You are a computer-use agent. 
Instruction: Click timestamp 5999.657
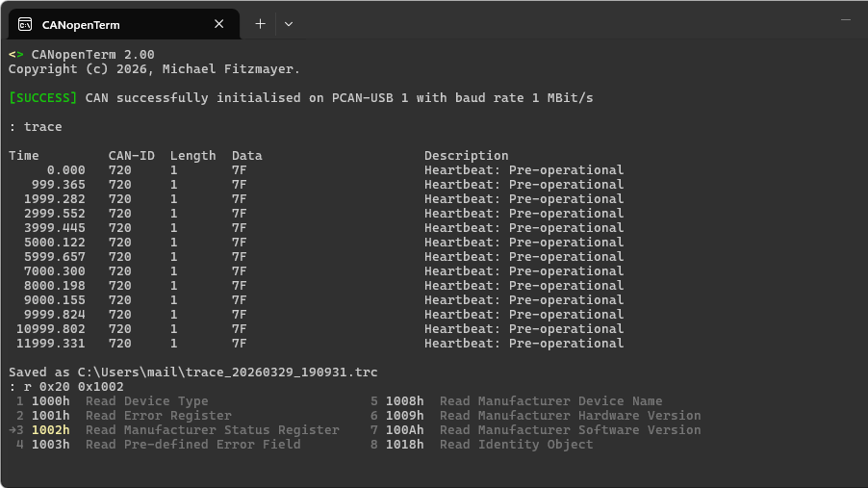click(x=54, y=256)
